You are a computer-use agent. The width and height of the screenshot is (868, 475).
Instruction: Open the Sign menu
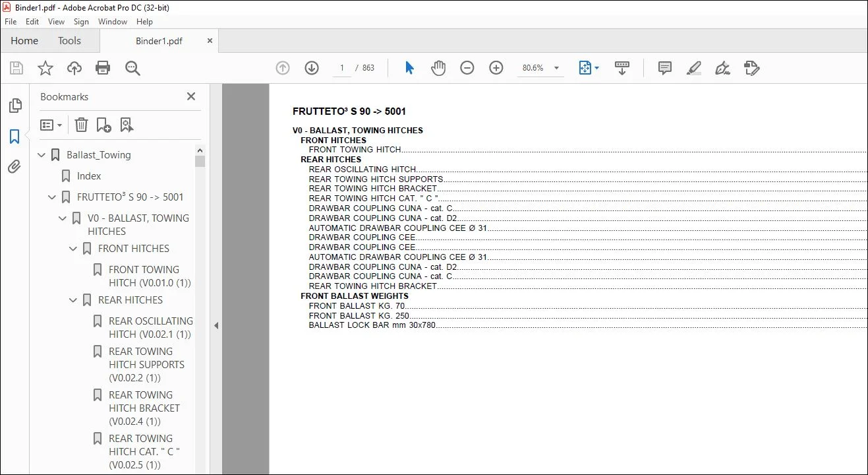(81, 22)
